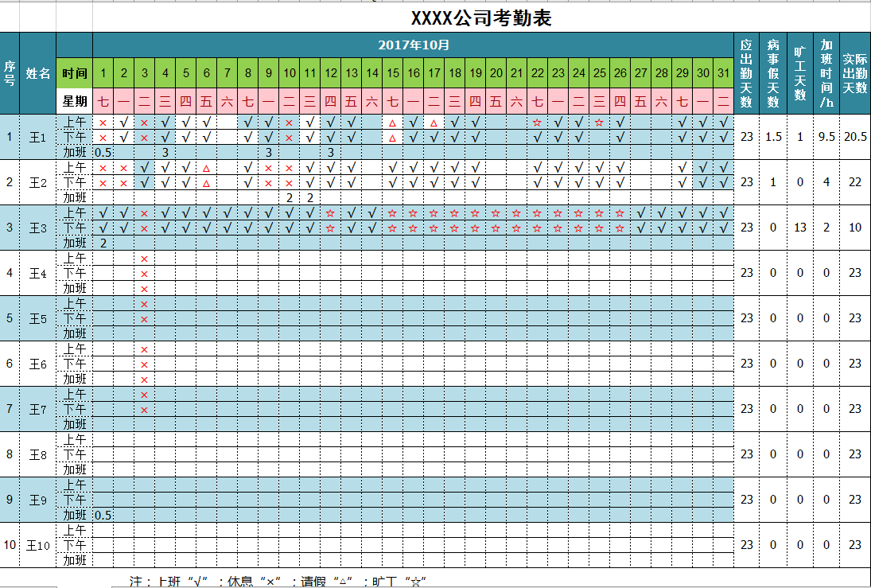Click 王2's 下午 row label

75,182
